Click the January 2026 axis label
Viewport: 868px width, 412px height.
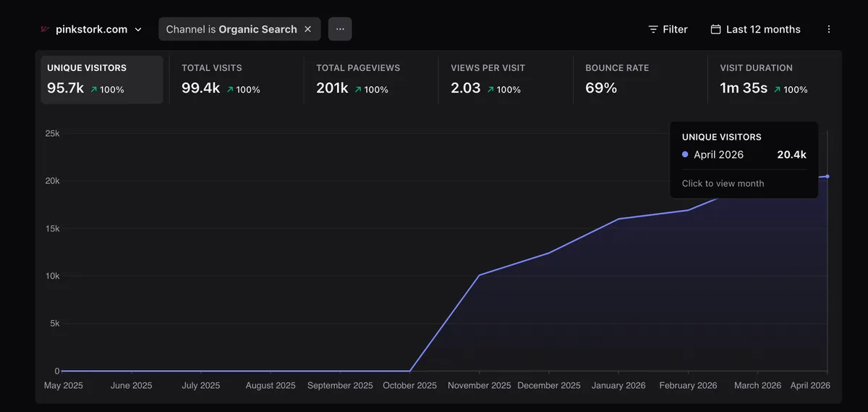618,385
